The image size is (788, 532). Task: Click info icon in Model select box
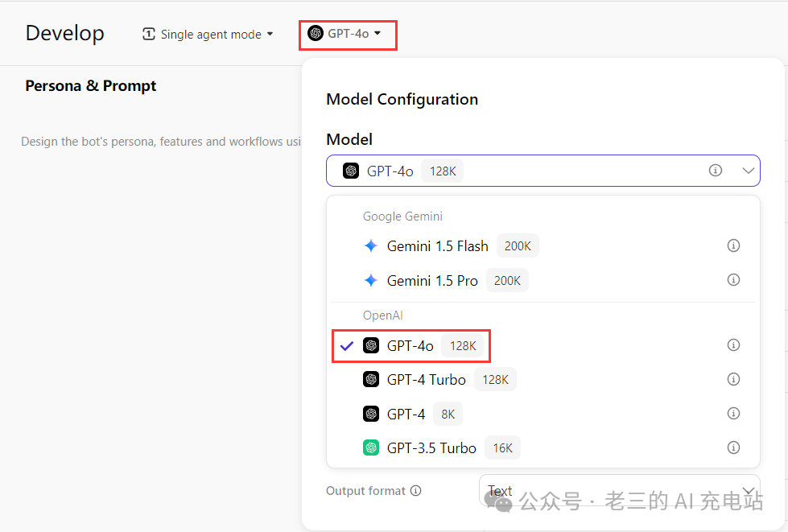(x=716, y=171)
